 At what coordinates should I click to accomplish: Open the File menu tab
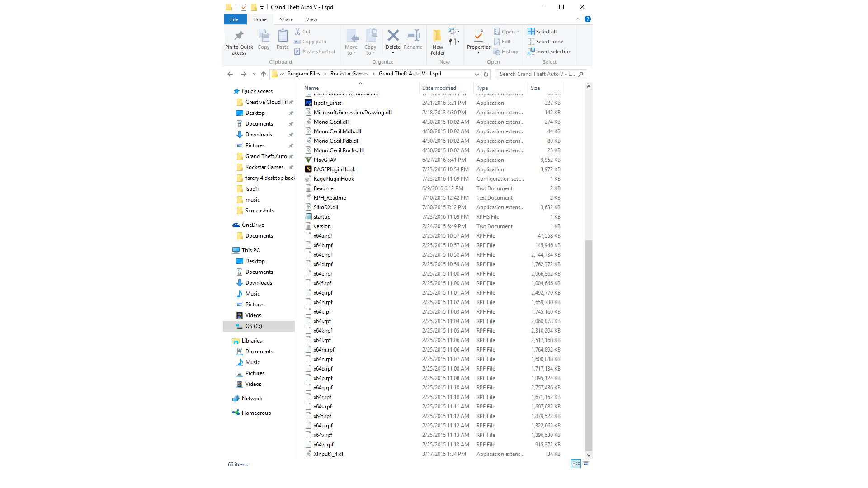click(234, 19)
